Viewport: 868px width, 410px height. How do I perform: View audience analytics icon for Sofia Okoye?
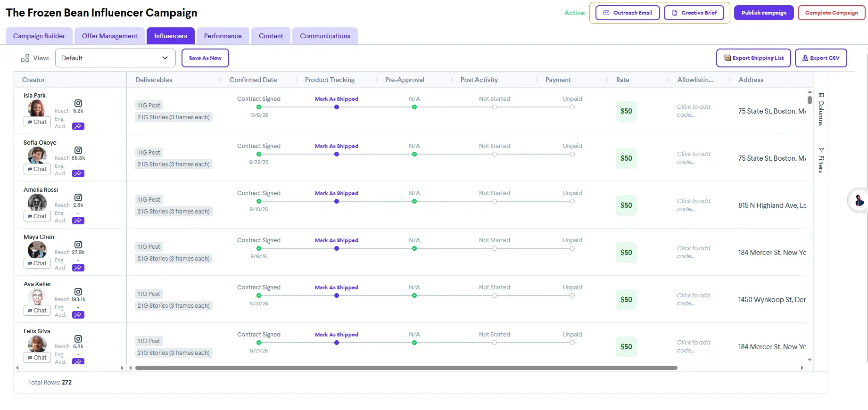(78, 173)
